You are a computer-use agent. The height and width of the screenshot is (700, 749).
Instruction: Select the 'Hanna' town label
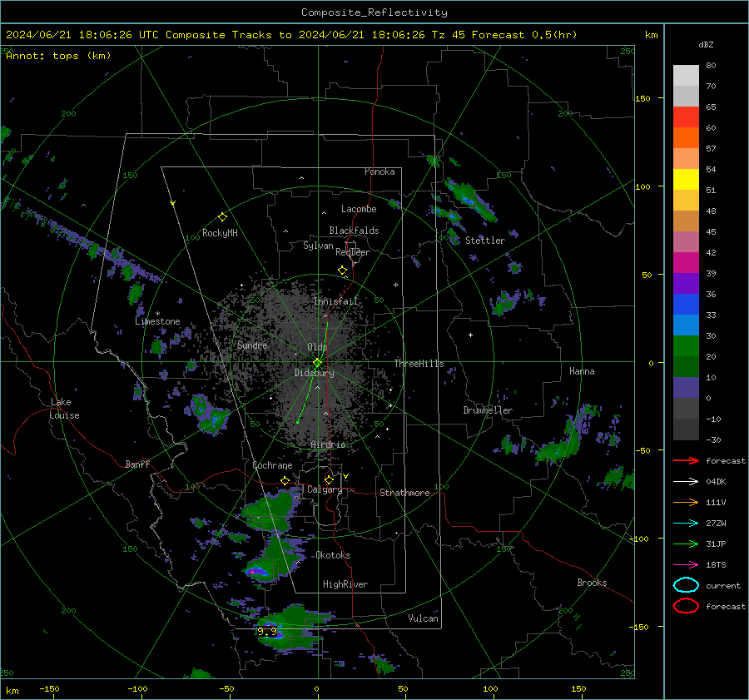point(582,371)
